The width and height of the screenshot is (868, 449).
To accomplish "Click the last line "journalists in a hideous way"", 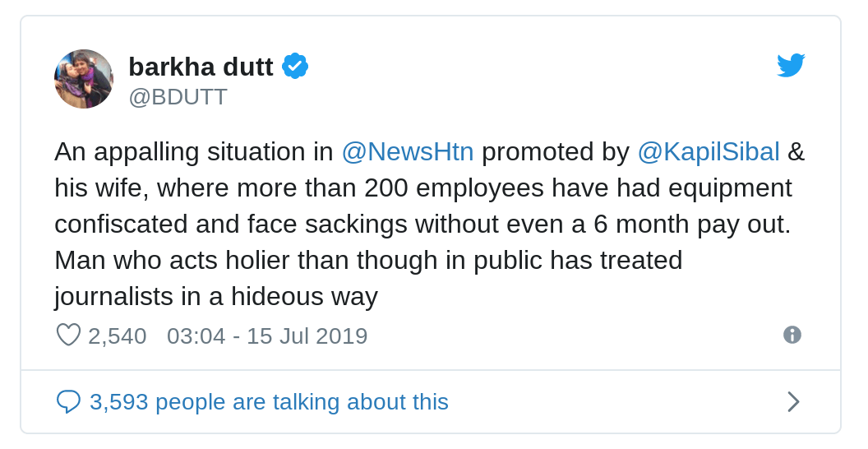I will (215, 296).
